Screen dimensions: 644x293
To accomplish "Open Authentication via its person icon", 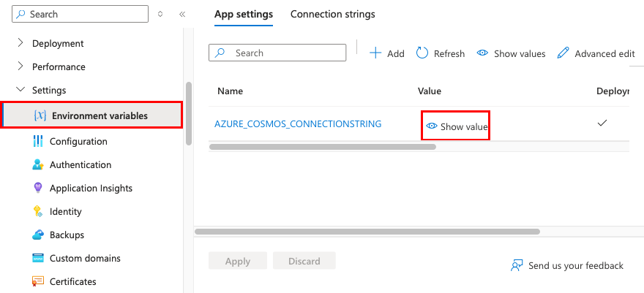I will pos(38,164).
